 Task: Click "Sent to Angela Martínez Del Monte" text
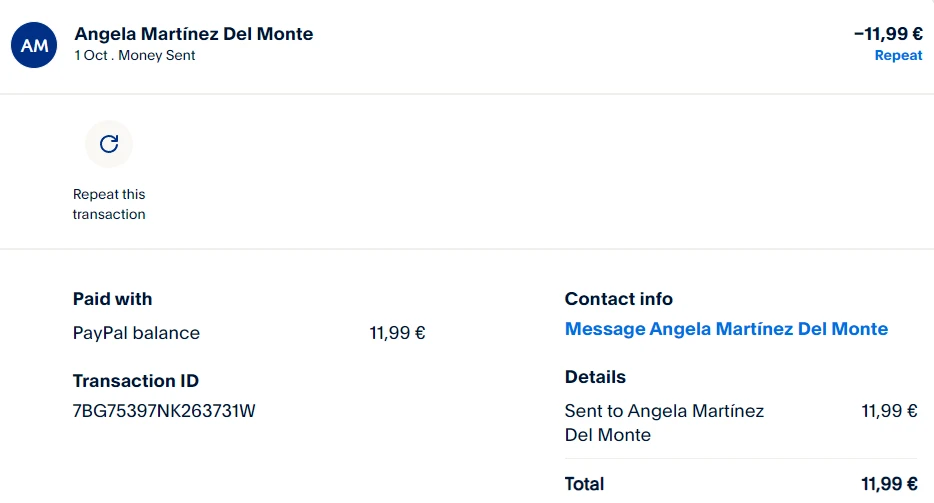pos(664,423)
